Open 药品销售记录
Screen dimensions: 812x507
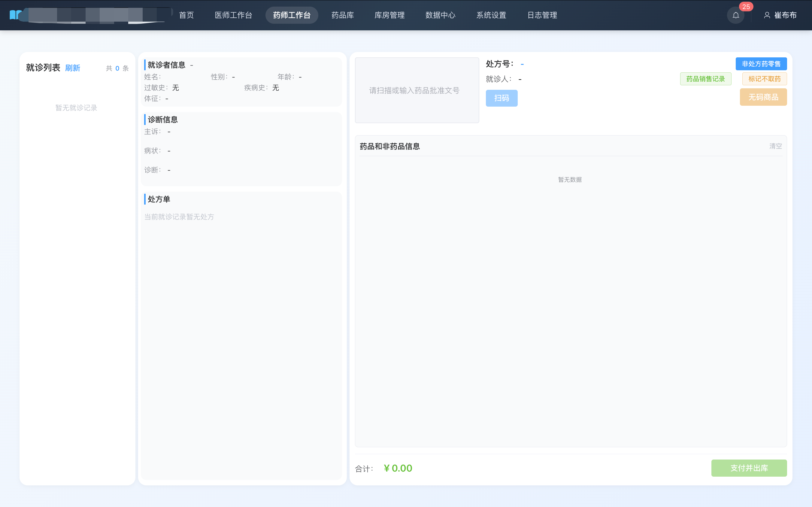coord(705,79)
